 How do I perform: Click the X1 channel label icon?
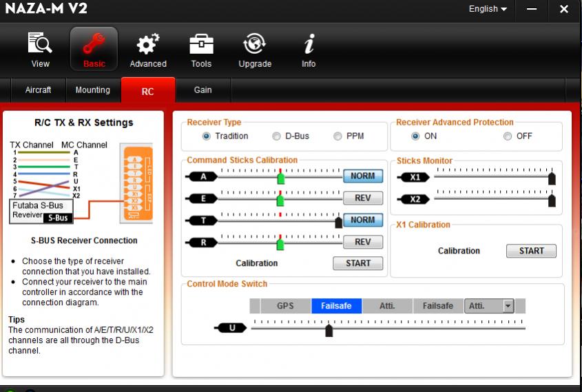point(415,177)
